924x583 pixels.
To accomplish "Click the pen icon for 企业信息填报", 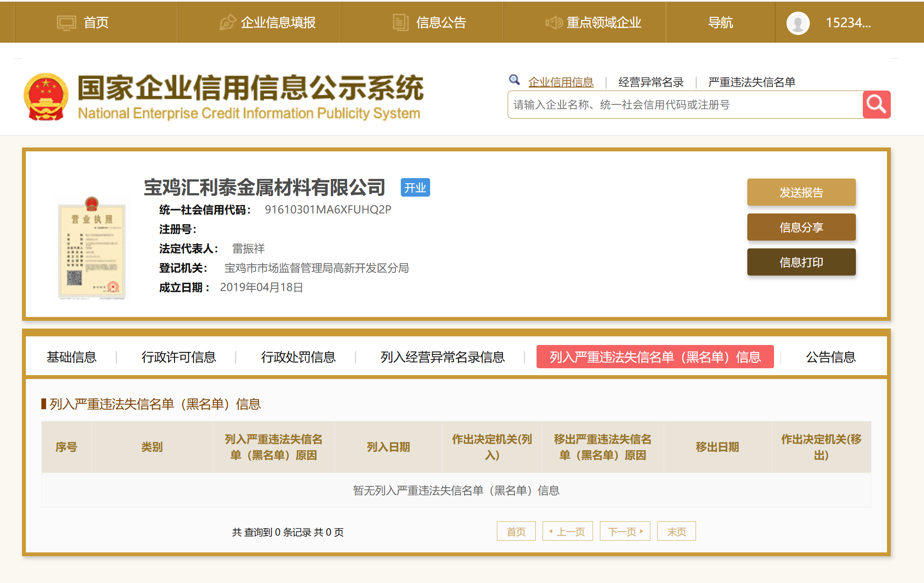I will point(228,22).
